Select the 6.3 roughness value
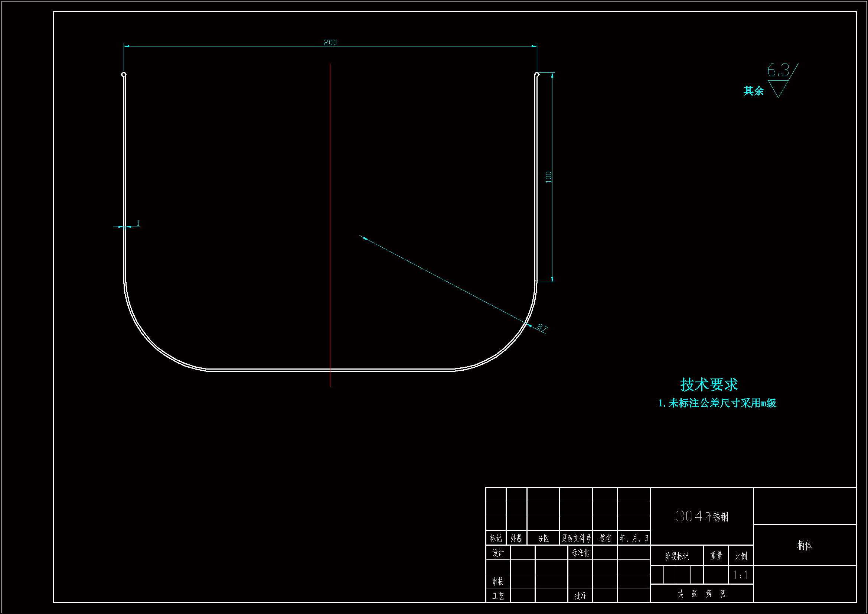868x614 pixels. (x=778, y=71)
